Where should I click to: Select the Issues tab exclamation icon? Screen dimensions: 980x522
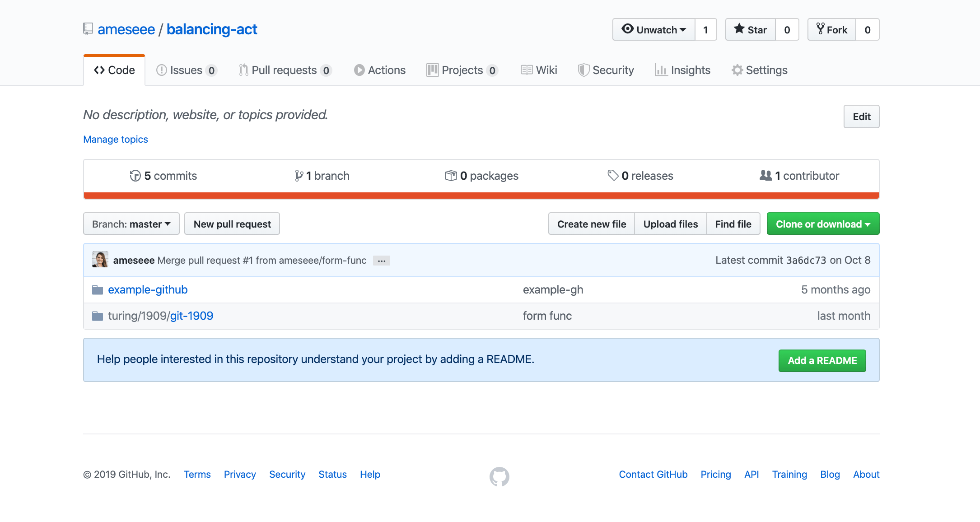[x=162, y=70]
